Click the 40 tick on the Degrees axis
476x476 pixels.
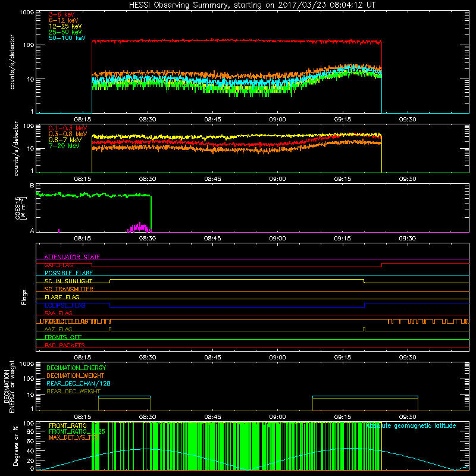coord(30,451)
